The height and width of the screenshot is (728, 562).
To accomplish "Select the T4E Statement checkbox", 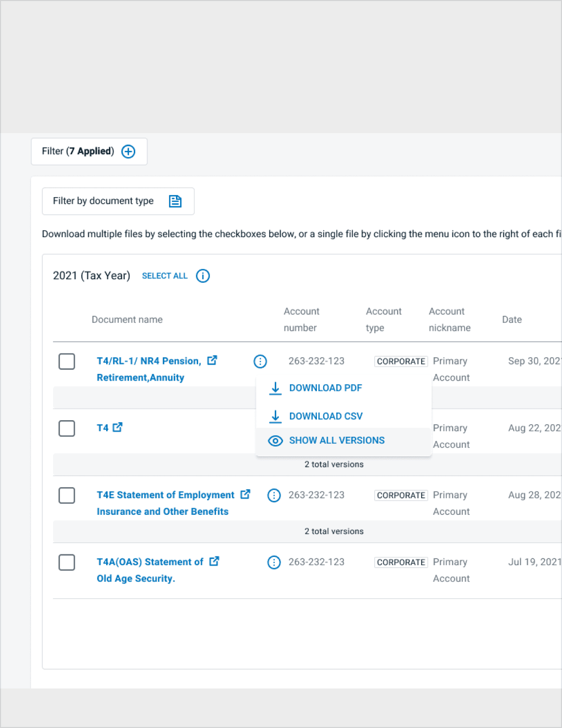I will pyautogui.click(x=67, y=496).
